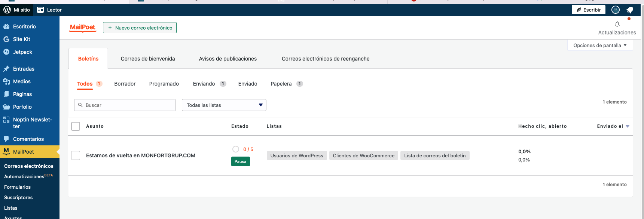Screen dimensions: 644x219
Task: Click the Noptin Newsletter icon
Action: pyautogui.click(x=6, y=120)
